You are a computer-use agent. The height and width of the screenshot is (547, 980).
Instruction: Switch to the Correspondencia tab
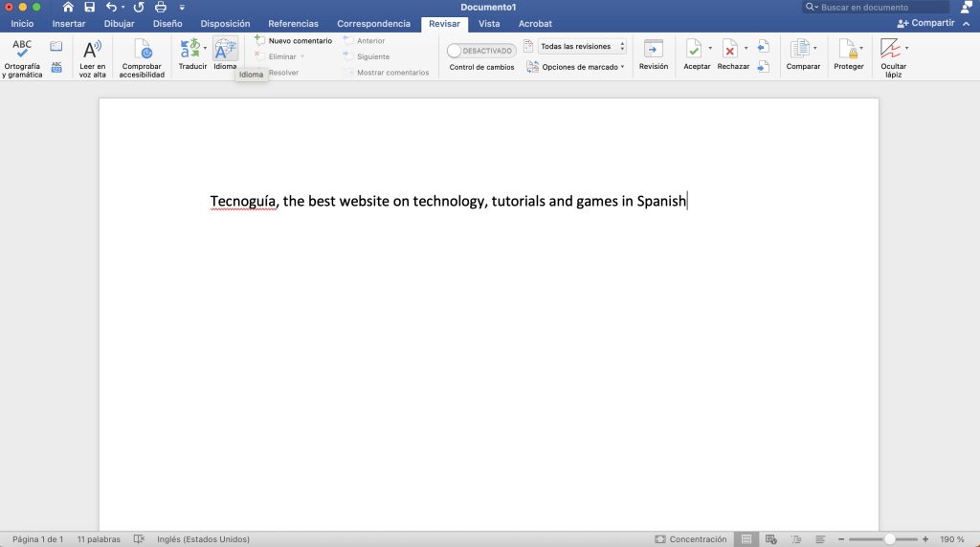click(x=374, y=24)
